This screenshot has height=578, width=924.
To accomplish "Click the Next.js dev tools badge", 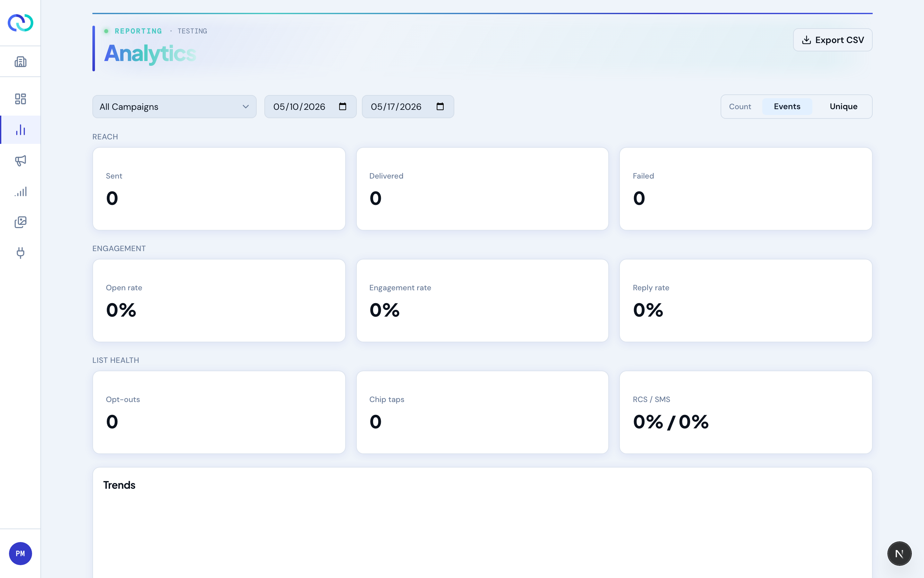I will tap(899, 553).
